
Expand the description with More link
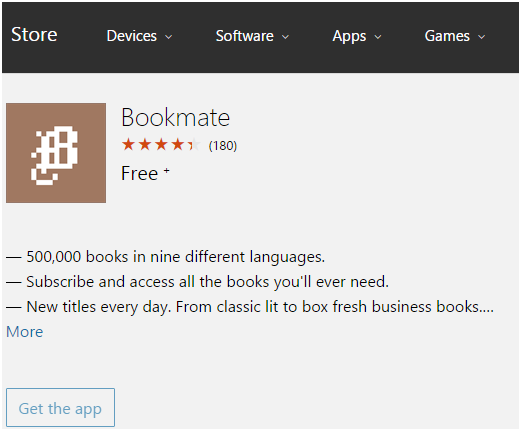(x=25, y=332)
